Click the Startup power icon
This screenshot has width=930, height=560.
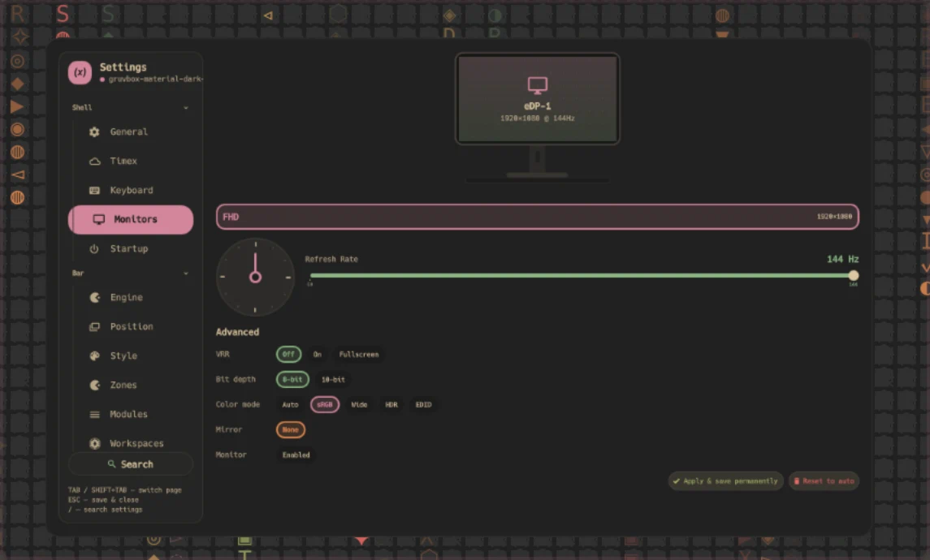point(93,249)
